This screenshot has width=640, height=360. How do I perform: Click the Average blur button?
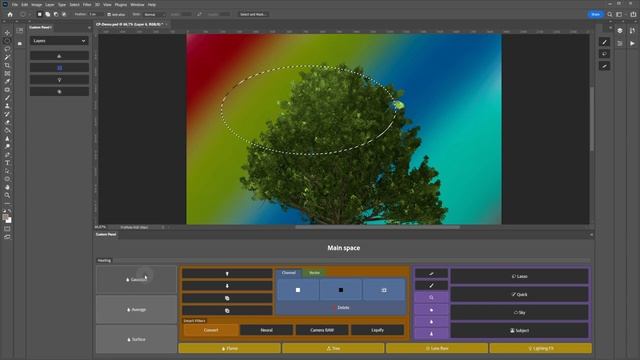(x=136, y=309)
